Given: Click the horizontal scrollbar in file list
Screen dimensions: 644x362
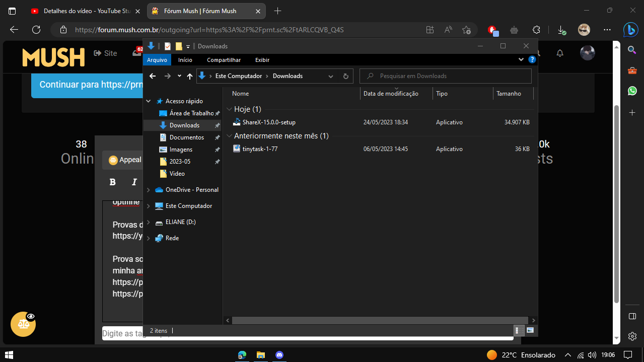Looking at the screenshot, I should 381,320.
